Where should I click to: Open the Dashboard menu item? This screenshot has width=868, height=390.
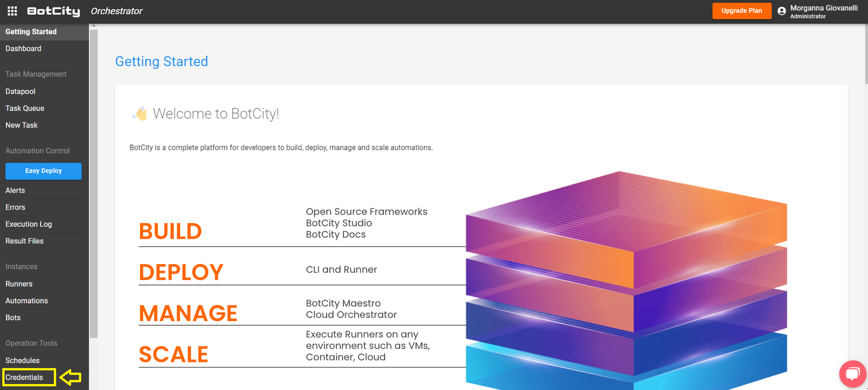44,49
